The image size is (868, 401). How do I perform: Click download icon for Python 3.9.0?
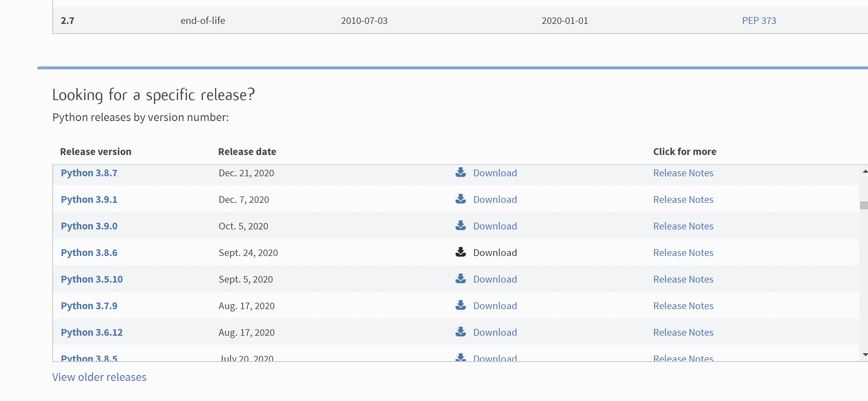click(461, 226)
